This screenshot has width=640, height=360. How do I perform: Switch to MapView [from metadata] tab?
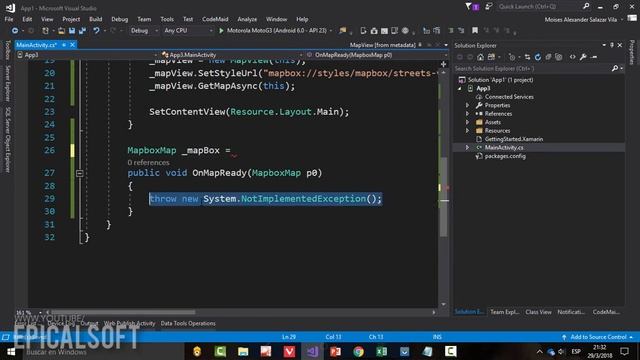pos(382,45)
